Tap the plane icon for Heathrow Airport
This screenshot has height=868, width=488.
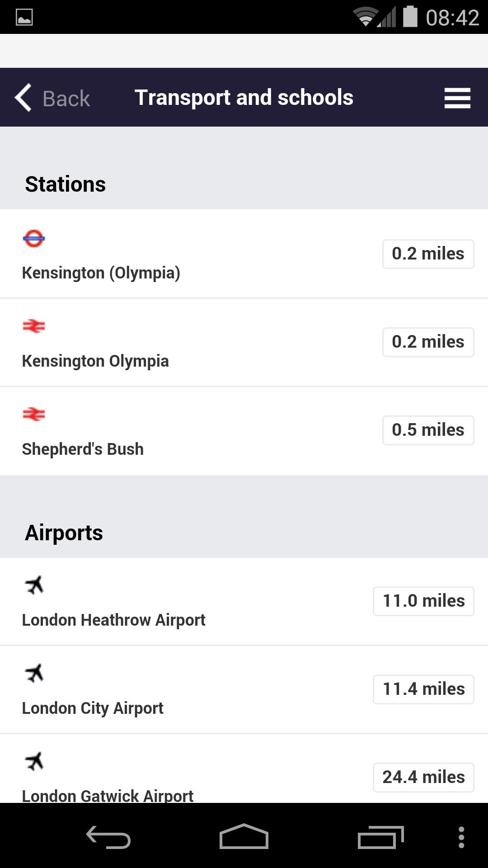coord(34,585)
